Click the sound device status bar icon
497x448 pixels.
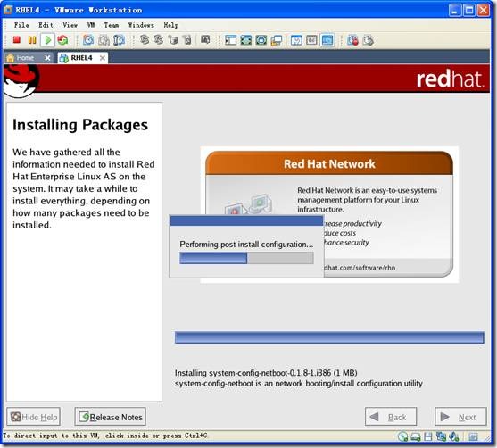point(454,437)
